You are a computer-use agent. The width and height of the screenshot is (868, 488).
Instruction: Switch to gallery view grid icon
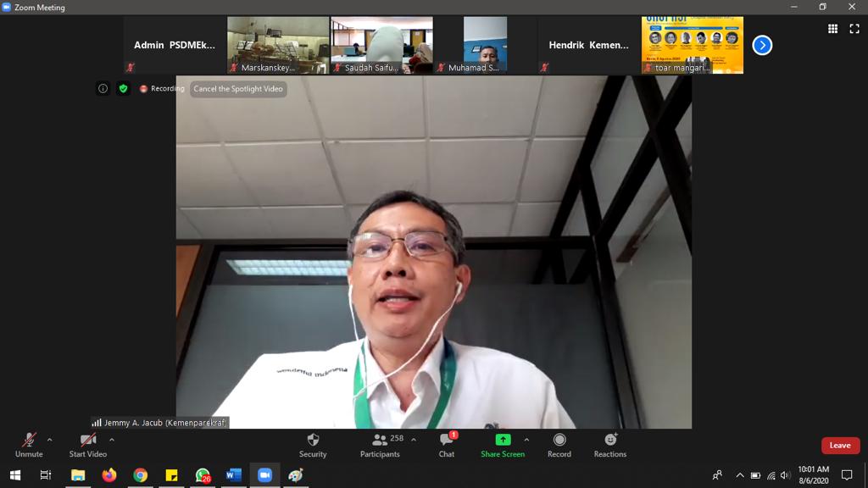pos(832,29)
